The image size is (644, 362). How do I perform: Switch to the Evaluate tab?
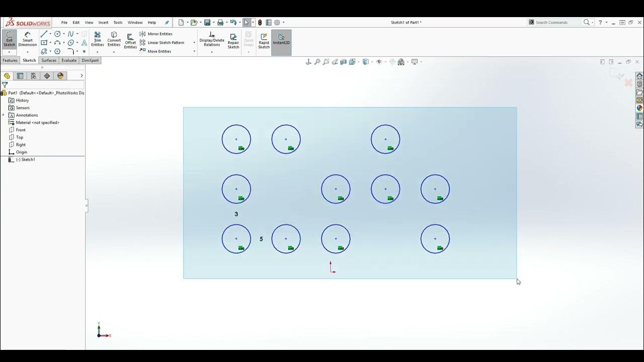(69, 60)
